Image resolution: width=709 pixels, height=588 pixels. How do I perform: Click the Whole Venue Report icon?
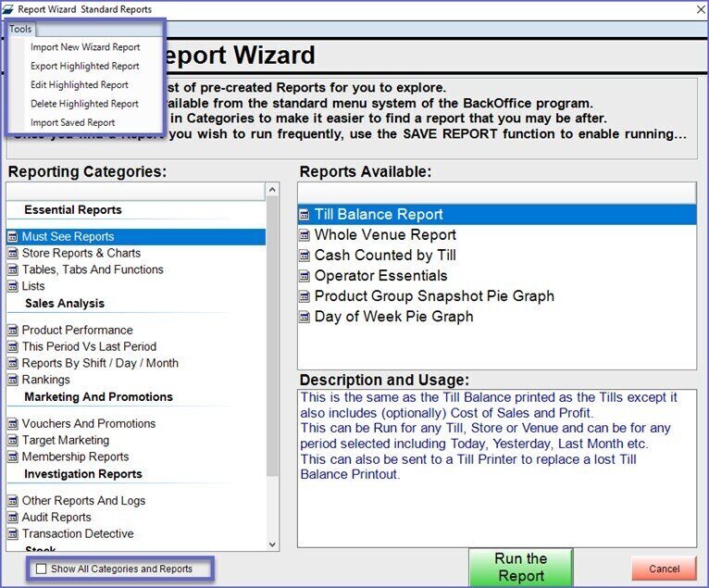coord(305,235)
